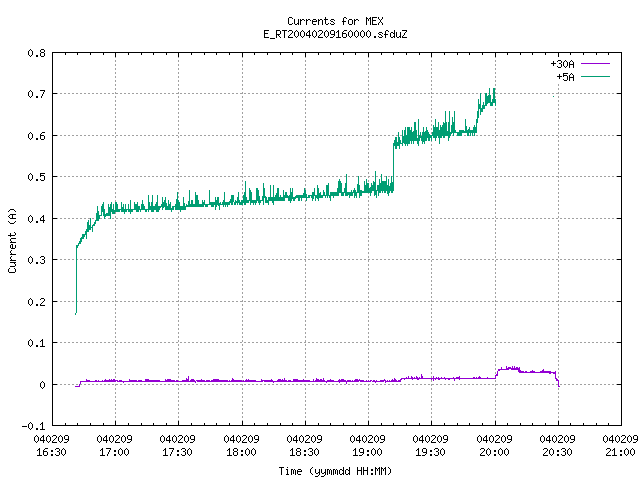Click y-axis tick value 0.1
Screen dimensions: 640x480
(36, 343)
